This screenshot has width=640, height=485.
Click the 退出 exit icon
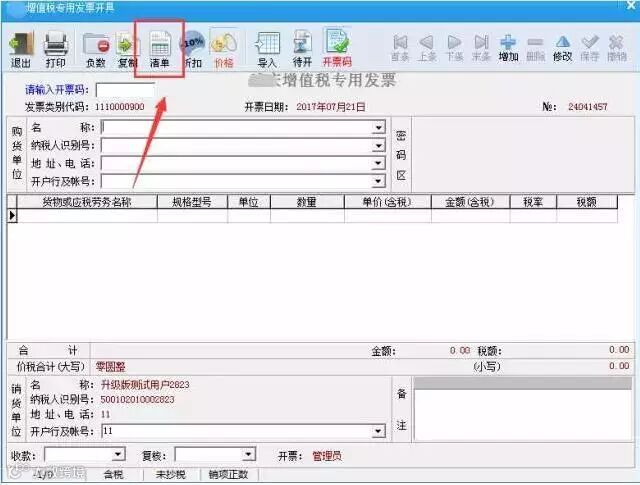pyautogui.click(x=21, y=49)
